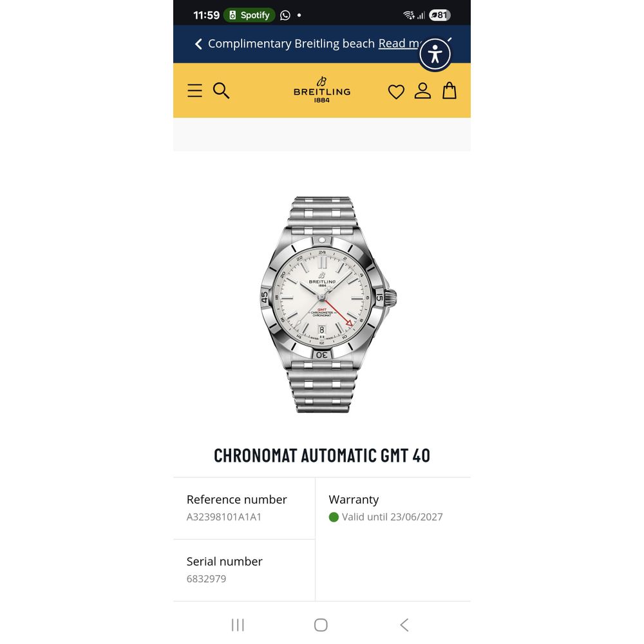Screen dimensions: 644x644
Task: Open the hamburger menu
Action: (194, 90)
